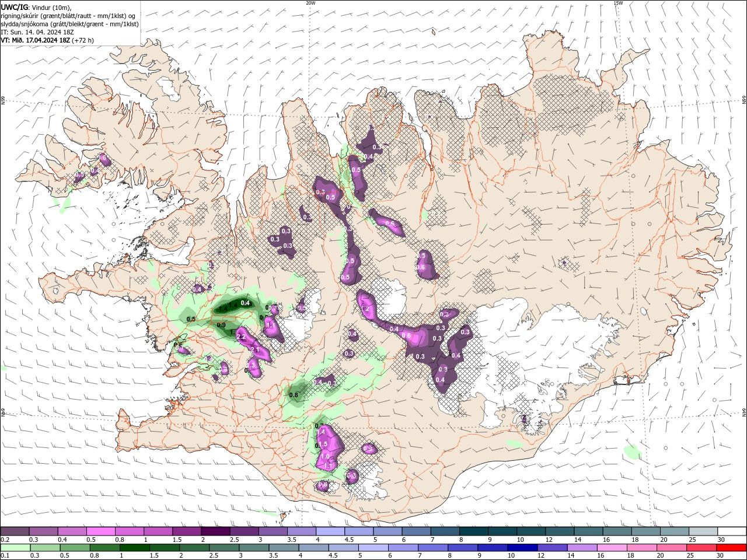Click the 'VT: Mið. 17.04.2024 18Z (+72 h)' line
747x560 pixels.
(47, 40)
